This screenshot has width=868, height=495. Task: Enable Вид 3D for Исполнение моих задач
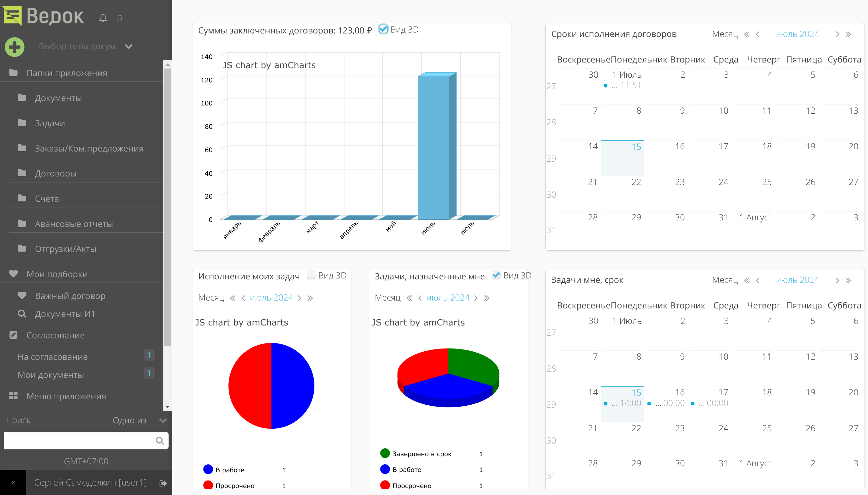click(311, 275)
